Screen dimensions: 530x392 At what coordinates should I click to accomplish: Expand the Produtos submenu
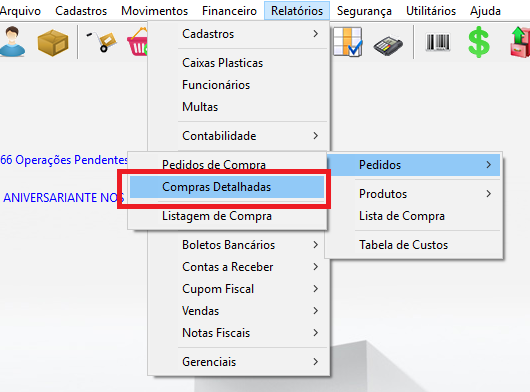pos(415,194)
